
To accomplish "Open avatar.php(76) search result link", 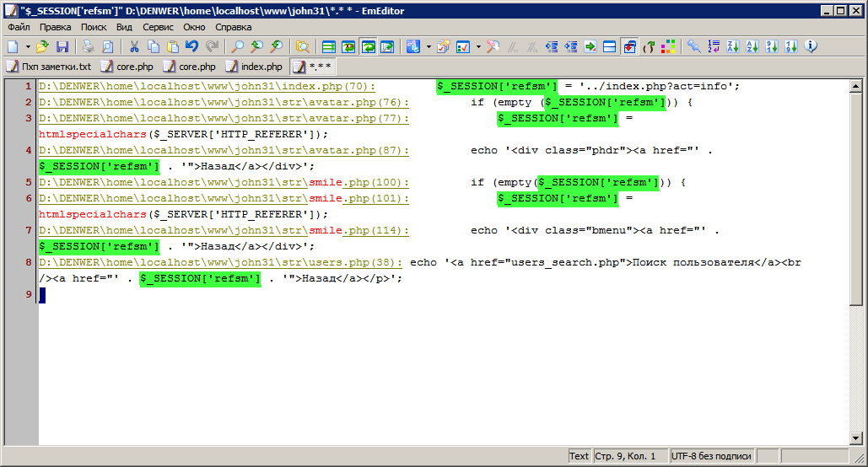I will point(224,102).
